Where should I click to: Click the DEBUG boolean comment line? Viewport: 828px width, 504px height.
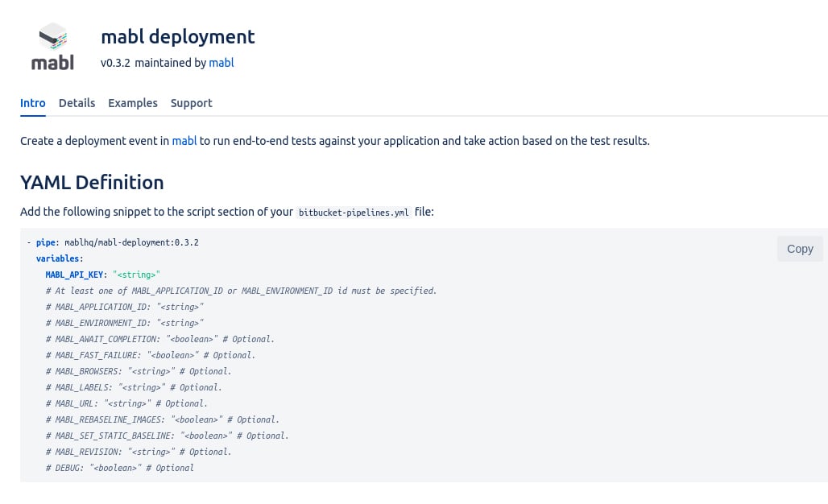(x=120, y=468)
